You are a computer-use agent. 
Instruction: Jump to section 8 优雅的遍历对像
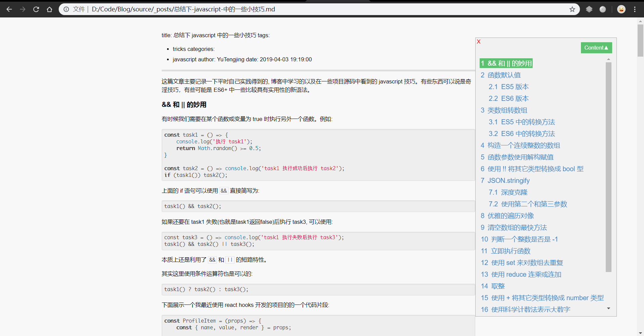pyautogui.click(x=507, y=216)
